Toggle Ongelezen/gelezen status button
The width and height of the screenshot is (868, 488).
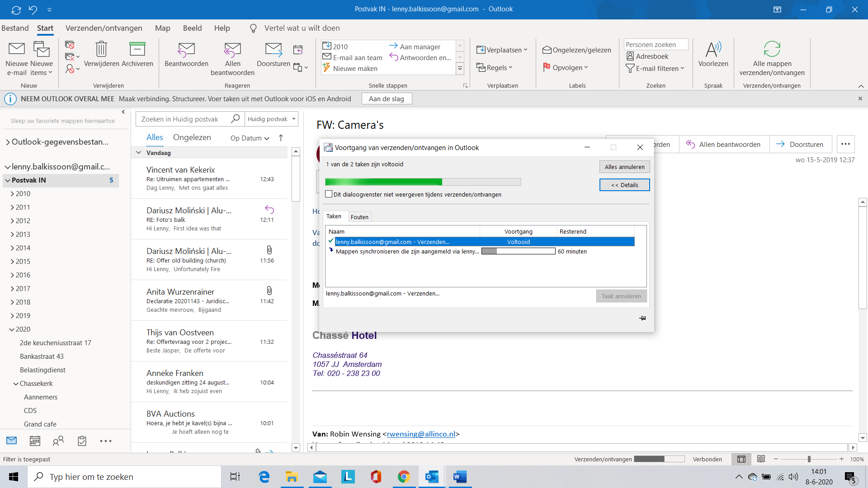tap(576, 50)
